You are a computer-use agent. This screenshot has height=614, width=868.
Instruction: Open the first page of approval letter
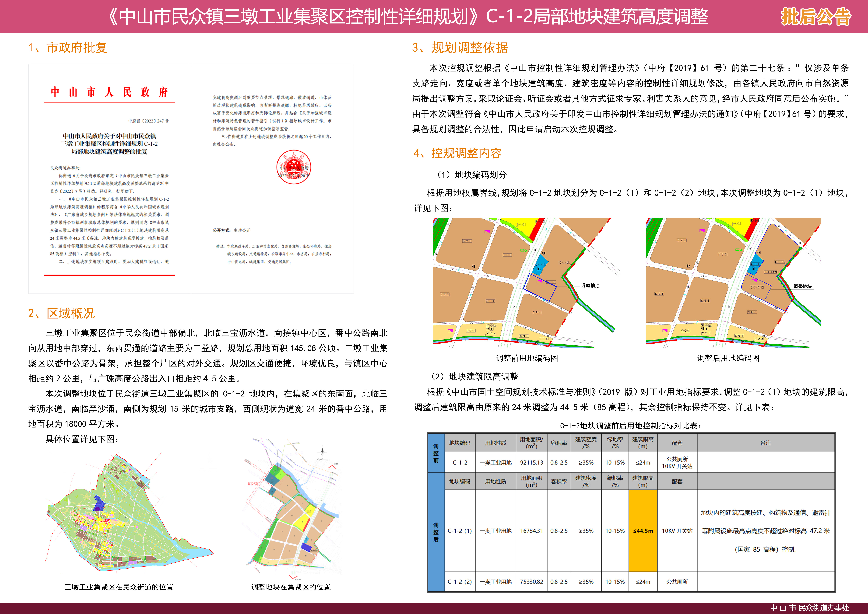coord(110,179)
